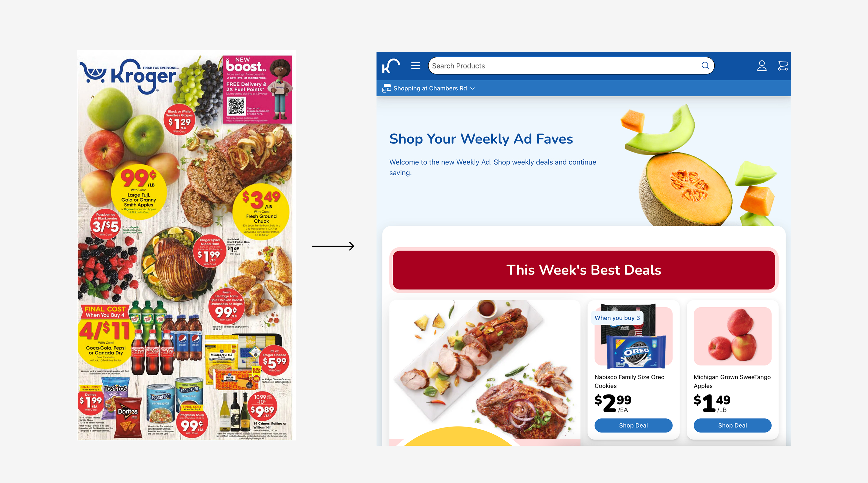Viewport: 868px width, 483px height.
Task: Expand the Shopping at Chambers Rd chevron
Action: click(472, 88)
